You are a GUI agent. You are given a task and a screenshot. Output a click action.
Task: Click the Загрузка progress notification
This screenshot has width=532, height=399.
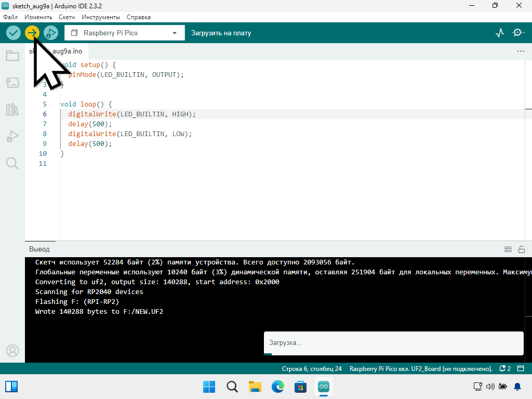394,343
